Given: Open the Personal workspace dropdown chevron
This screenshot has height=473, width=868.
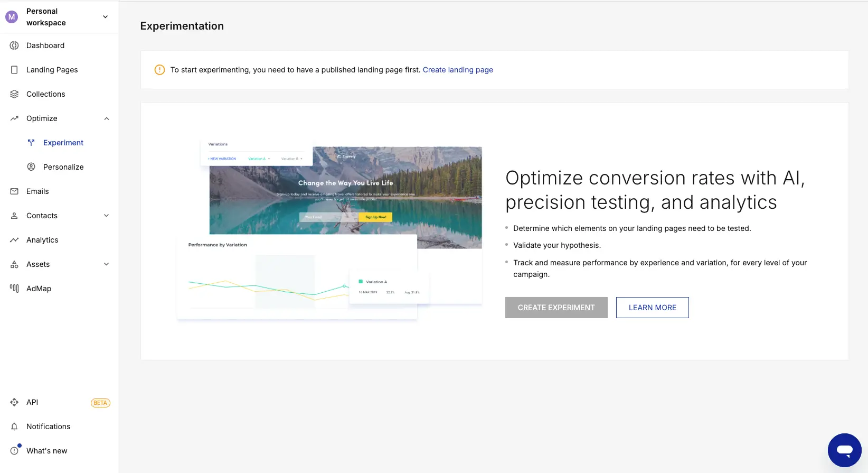Looking at the screenshot, I should pos(106,17).
